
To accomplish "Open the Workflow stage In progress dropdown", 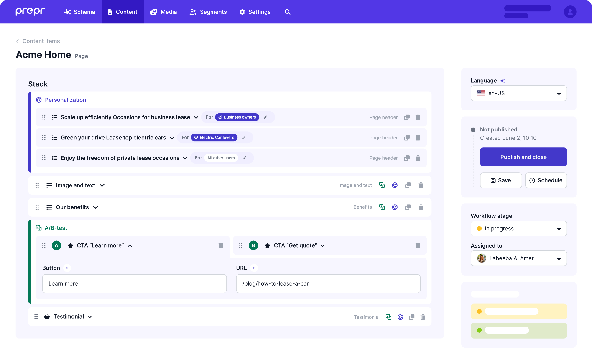I will click(518, 228).
